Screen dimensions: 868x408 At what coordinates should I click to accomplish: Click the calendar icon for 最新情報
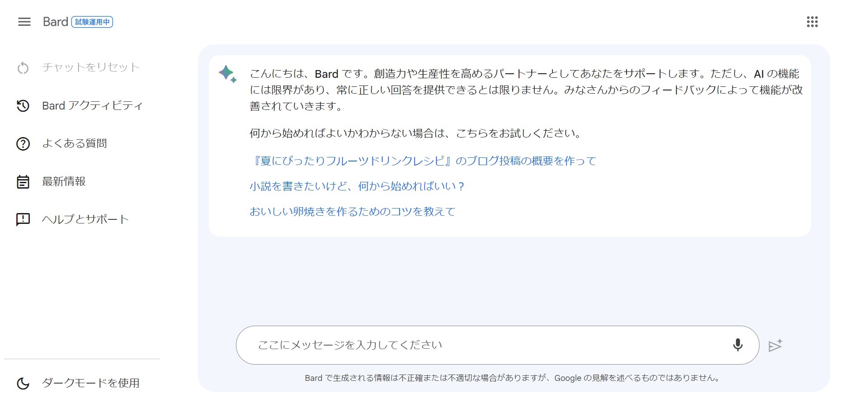(x=23, y=182)
